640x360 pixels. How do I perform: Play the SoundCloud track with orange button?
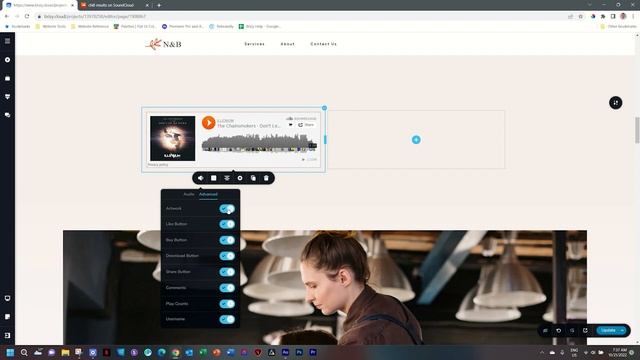pos(209,122)
